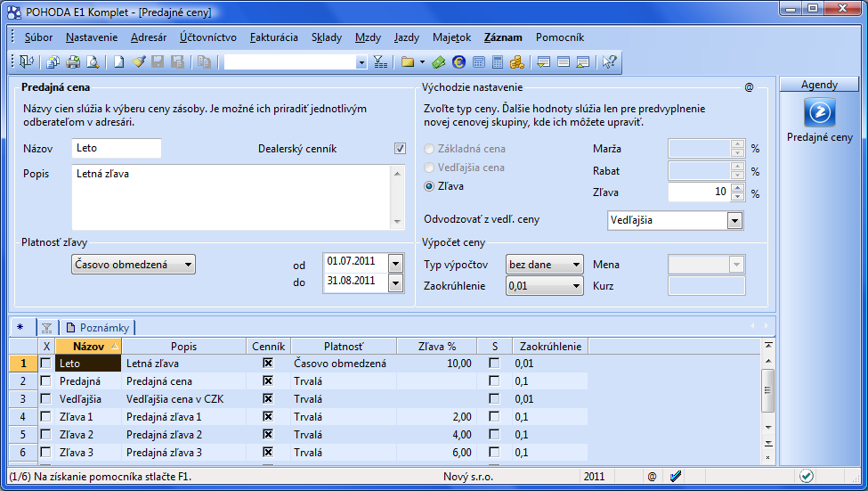Click the Popis column header

[183, 347]
